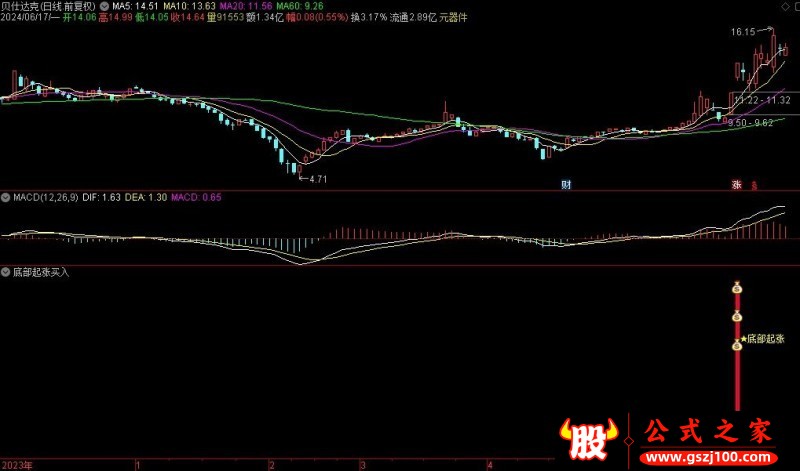Click the DIF: 1.63 value
The width and height of the screenshot is (800, 471).
102,197
